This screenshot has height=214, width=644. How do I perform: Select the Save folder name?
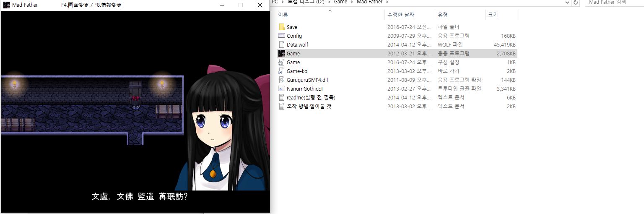coord(292,27)
